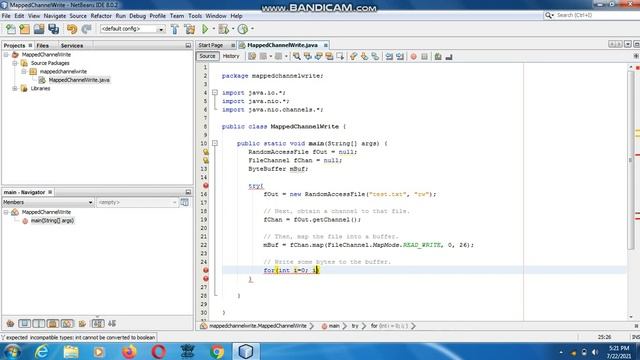Toggle Sort by Source order in Navigator

pos(112,324)
